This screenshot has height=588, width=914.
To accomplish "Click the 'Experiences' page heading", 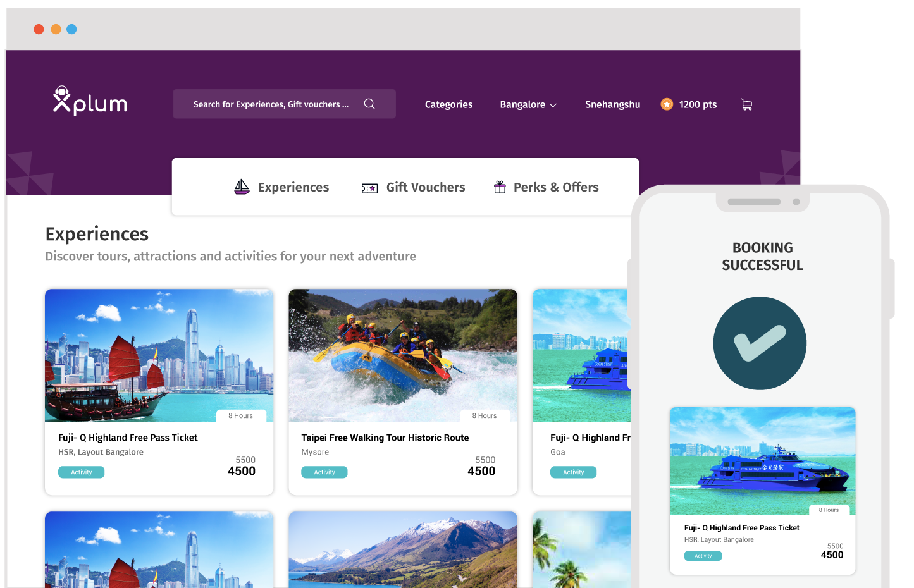I will pyautogui.click(x=97, y=235).
